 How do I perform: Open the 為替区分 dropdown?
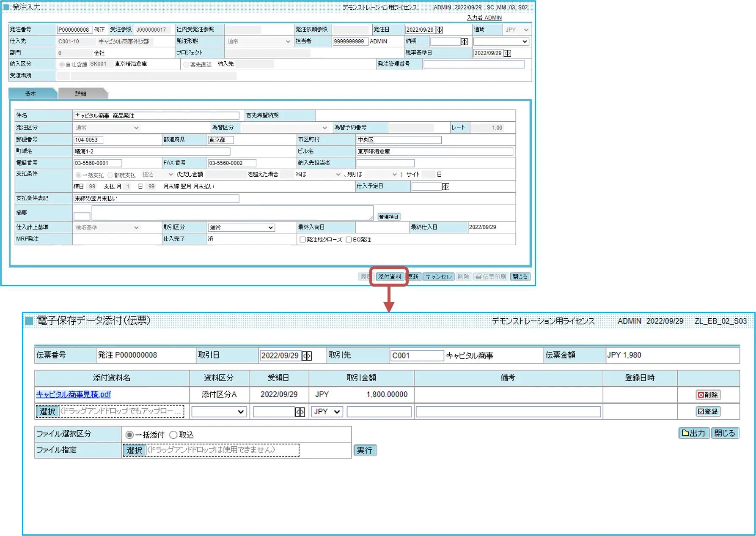click(285, 128)
